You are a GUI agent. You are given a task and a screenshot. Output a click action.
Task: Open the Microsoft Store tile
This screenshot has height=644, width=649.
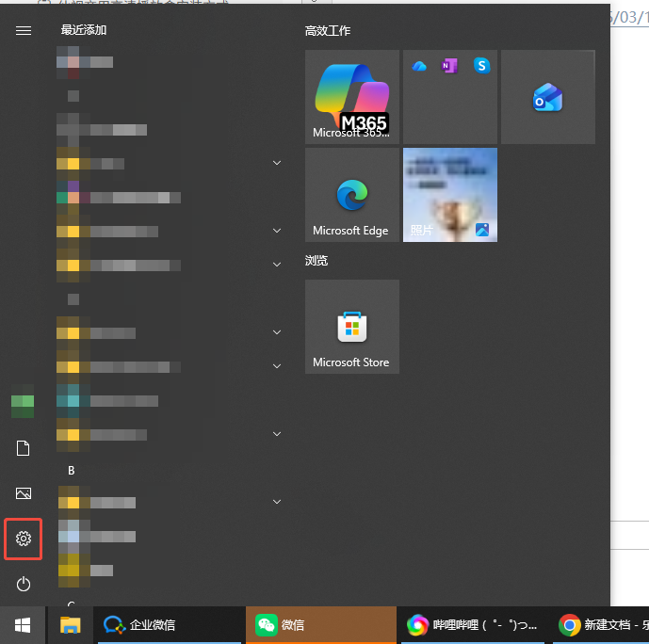click(x=351, y=327)
